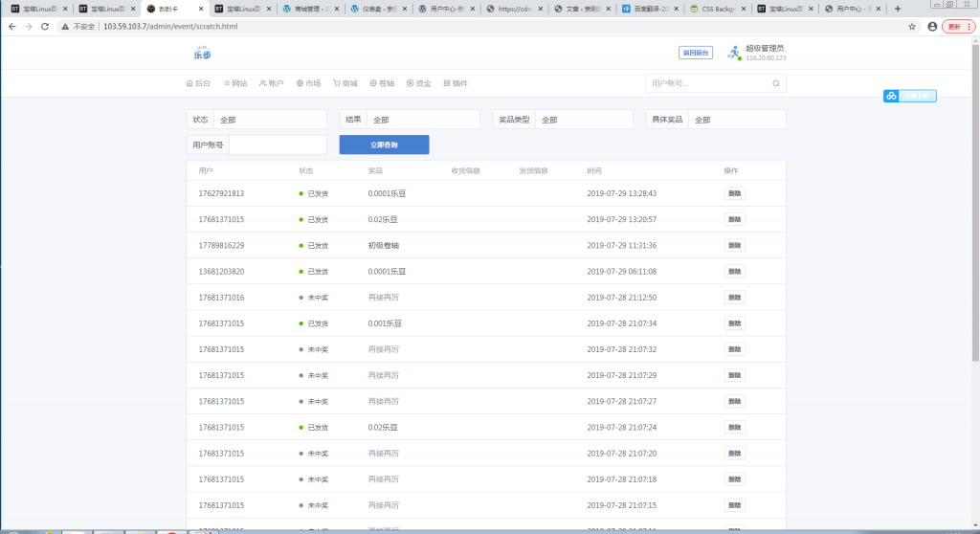
Task: Switch to the CSS Background browser tab
Action: (718, 9)
